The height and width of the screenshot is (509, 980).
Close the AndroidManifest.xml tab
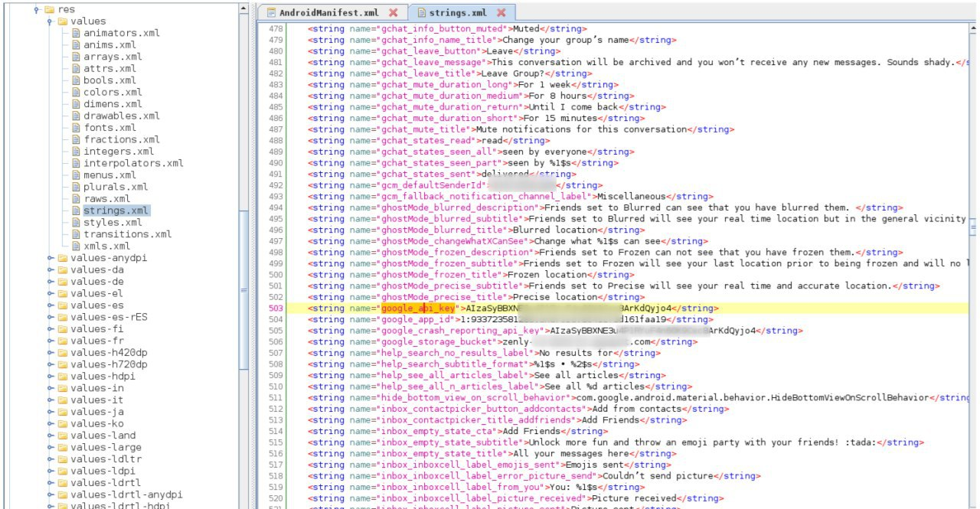tap(394, 13)
